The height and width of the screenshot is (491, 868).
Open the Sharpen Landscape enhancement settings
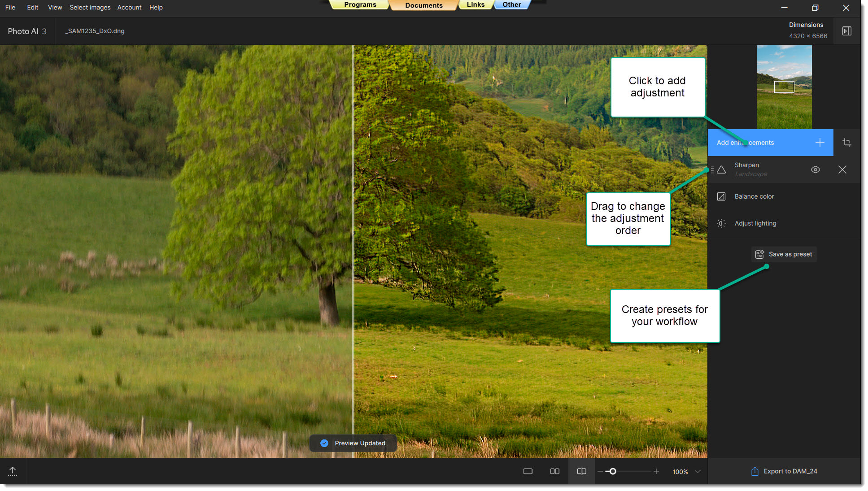click(784, 169)
